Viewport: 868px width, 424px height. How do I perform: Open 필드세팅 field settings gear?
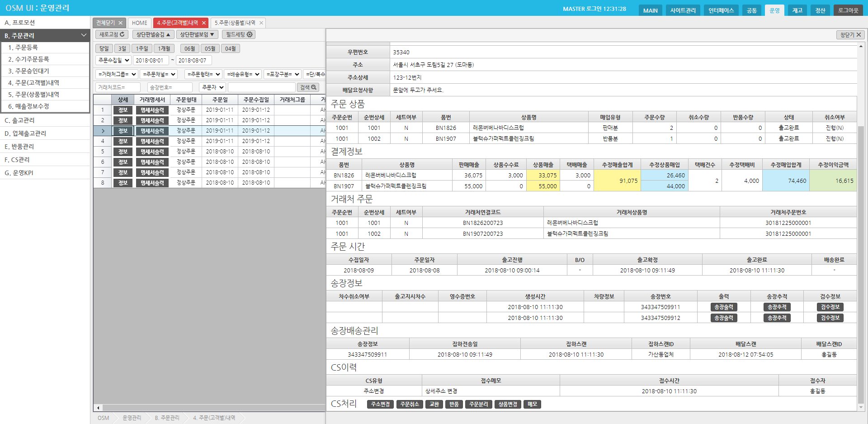tap(239, 34)
